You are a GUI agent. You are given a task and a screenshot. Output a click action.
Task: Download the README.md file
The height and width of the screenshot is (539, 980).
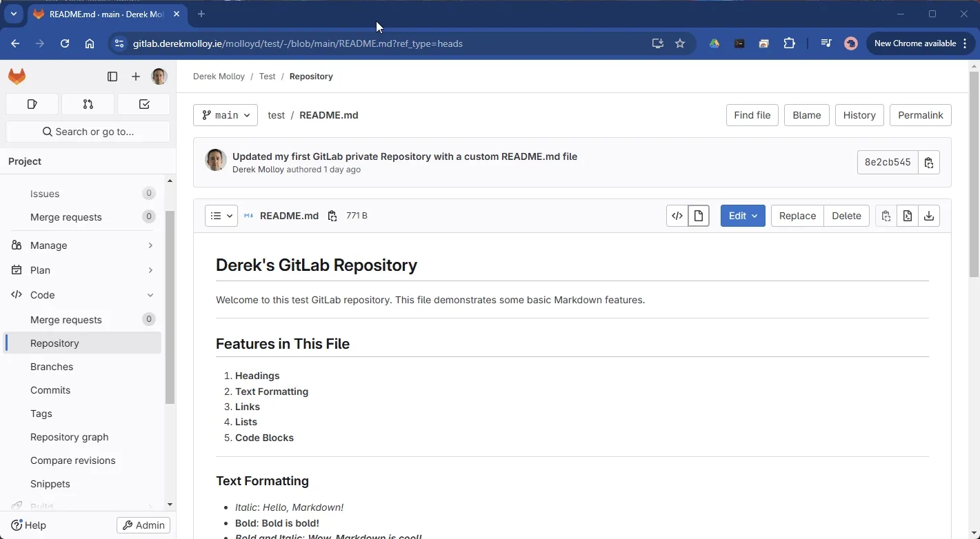(929, 216)
